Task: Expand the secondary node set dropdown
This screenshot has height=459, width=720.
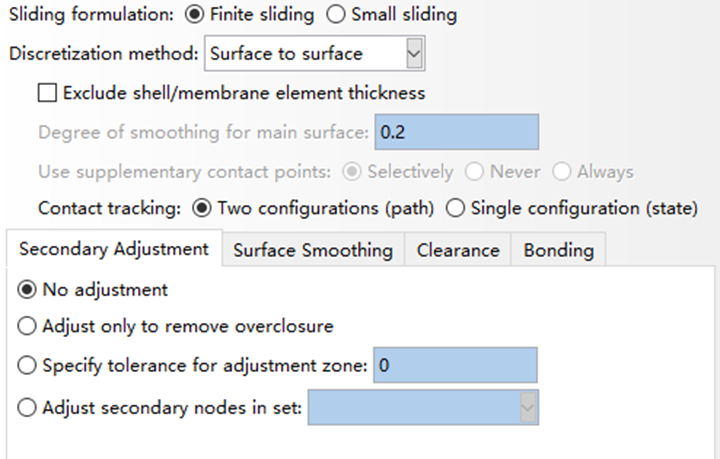Action: 528,407
